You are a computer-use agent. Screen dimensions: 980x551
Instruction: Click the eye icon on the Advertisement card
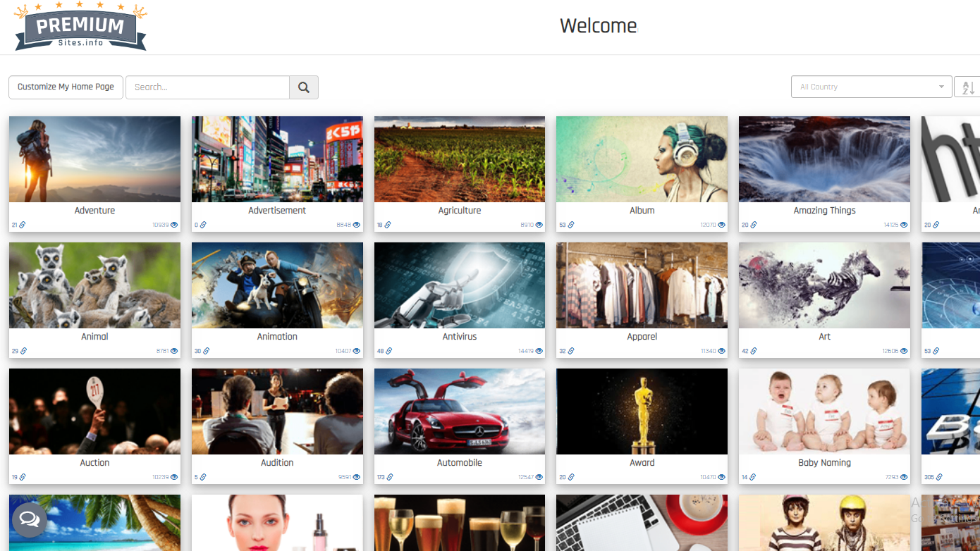[x=357, y=225]
